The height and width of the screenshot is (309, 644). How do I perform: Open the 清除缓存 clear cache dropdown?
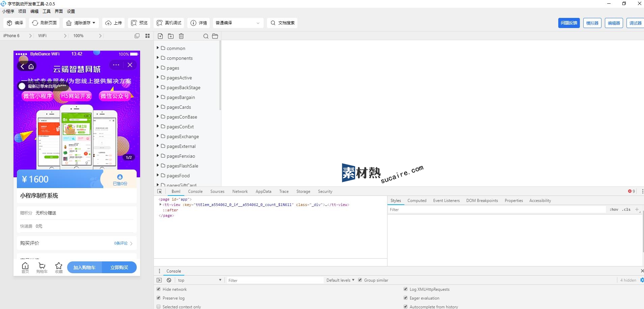[x=81, y=23]
